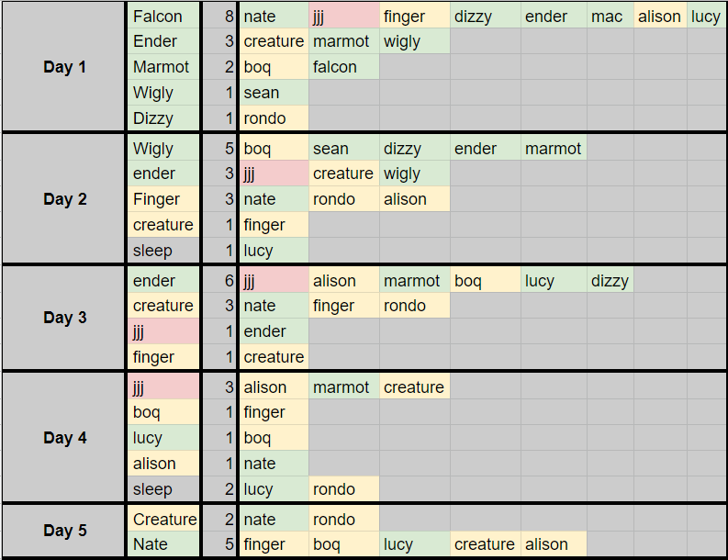
Task: Click the Nate cell in Day 5
Action: point(163,544)
